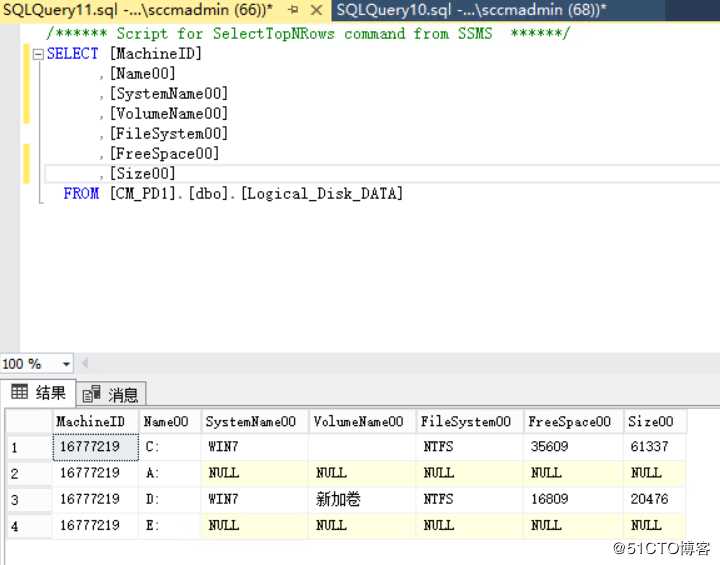
Task: Select row header 1 in results
Action: click(x=29, y=447)
